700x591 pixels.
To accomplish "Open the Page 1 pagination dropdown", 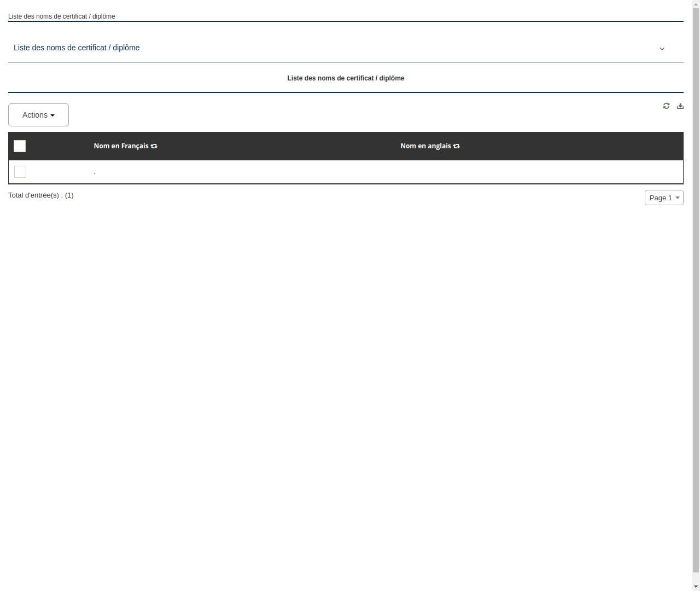I will pyautogui.click(x=664, y=198).
